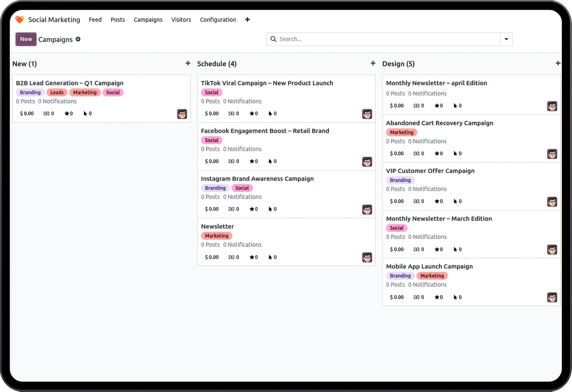Click the Schedule (4) column header
The height and width of the screenshot is (392, 572).
[217, 64]
